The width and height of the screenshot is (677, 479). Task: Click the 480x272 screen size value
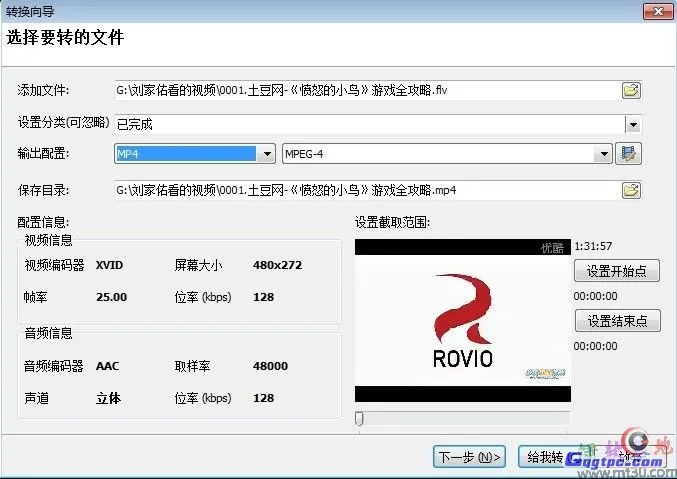coord(277,265)
